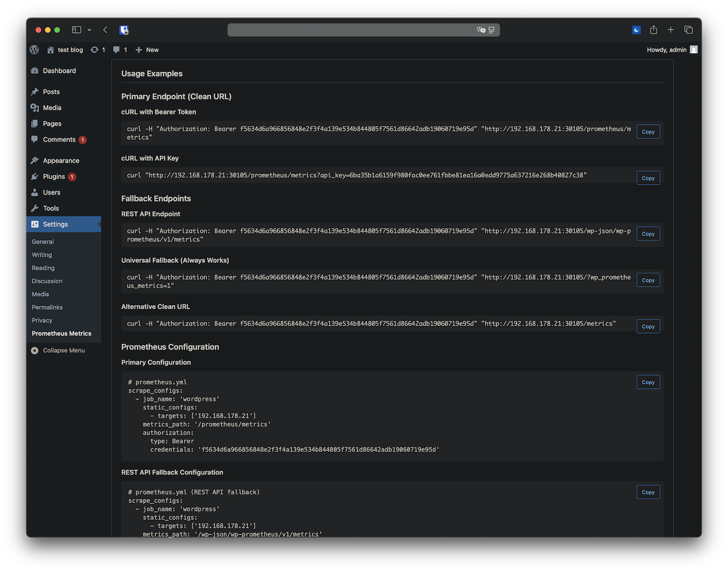Click the browser address bar

pyautogui.click(x=363, y=30)
